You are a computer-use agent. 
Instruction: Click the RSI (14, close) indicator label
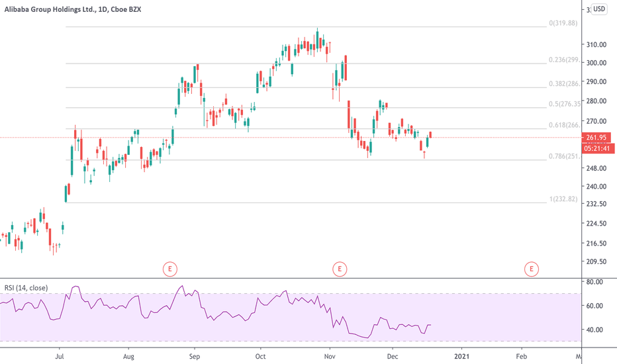(x=26, y=288)
